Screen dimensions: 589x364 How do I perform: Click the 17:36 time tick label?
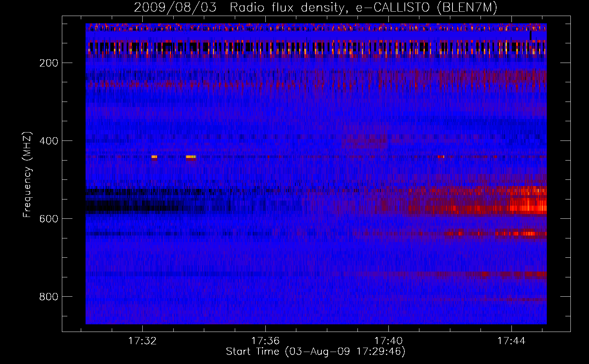coord(265,341)
